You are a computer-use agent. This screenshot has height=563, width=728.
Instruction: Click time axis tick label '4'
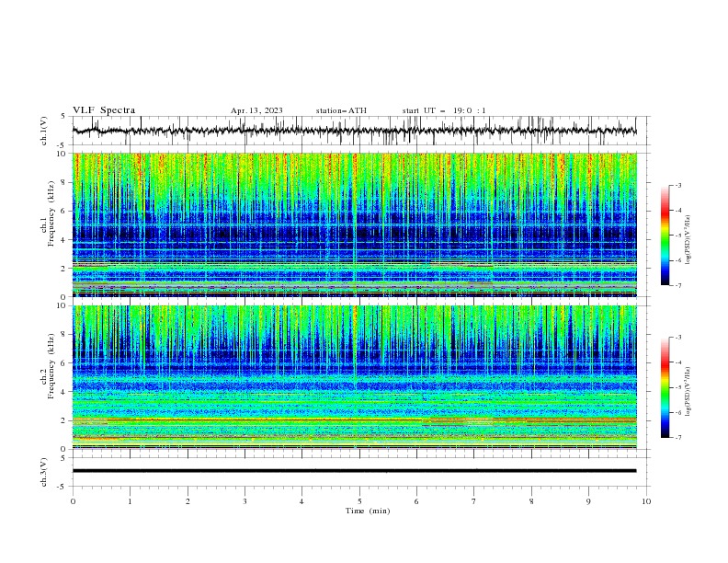tap(301, 501)
